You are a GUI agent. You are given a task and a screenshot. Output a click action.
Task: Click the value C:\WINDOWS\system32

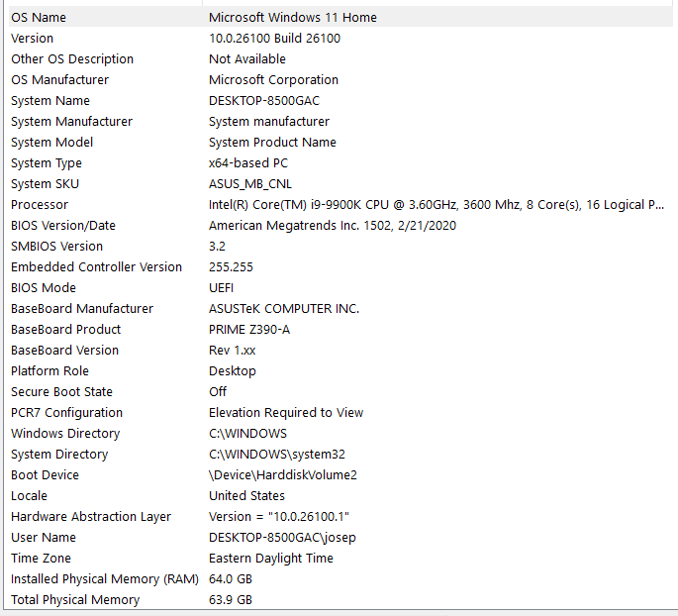click(277, 455)
